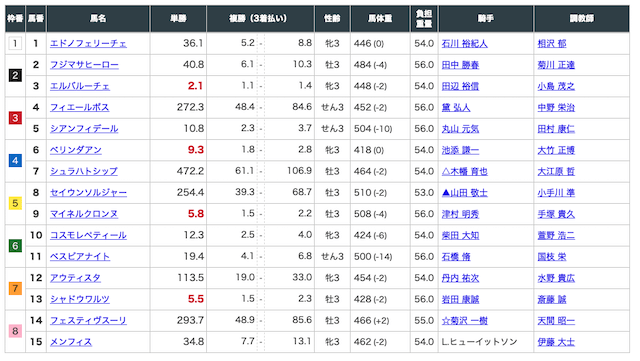Open horse link エドノフェリーチェ
The height and width of the screenshot is (361, 640).
pyautogui.click(x=88, y=43)
